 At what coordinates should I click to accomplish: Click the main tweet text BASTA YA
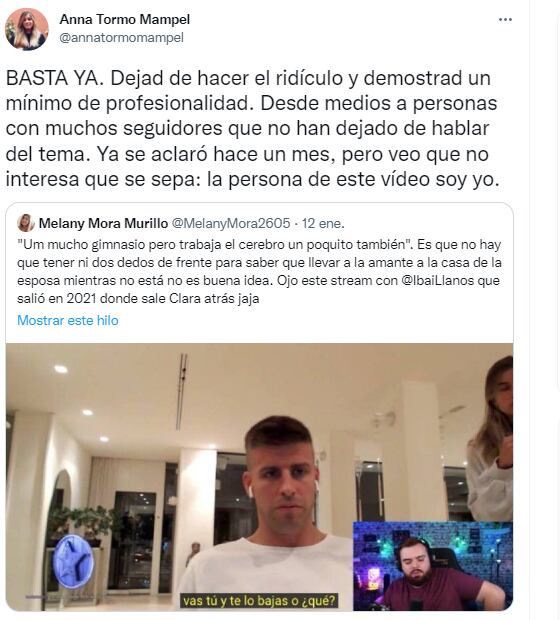point(252,129)
